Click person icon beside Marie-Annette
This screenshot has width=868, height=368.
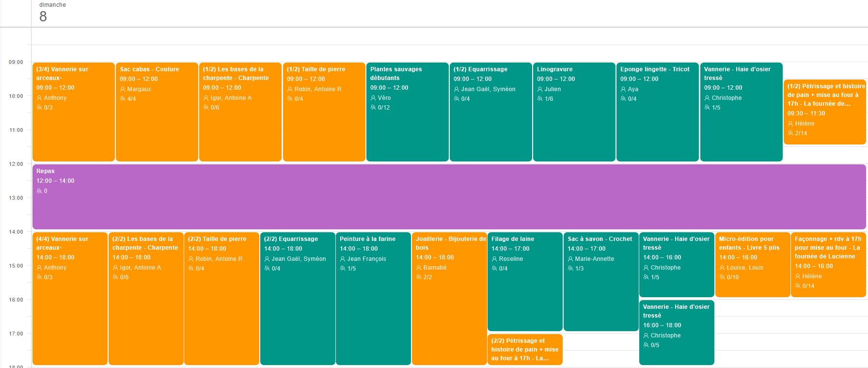[570, 259]
